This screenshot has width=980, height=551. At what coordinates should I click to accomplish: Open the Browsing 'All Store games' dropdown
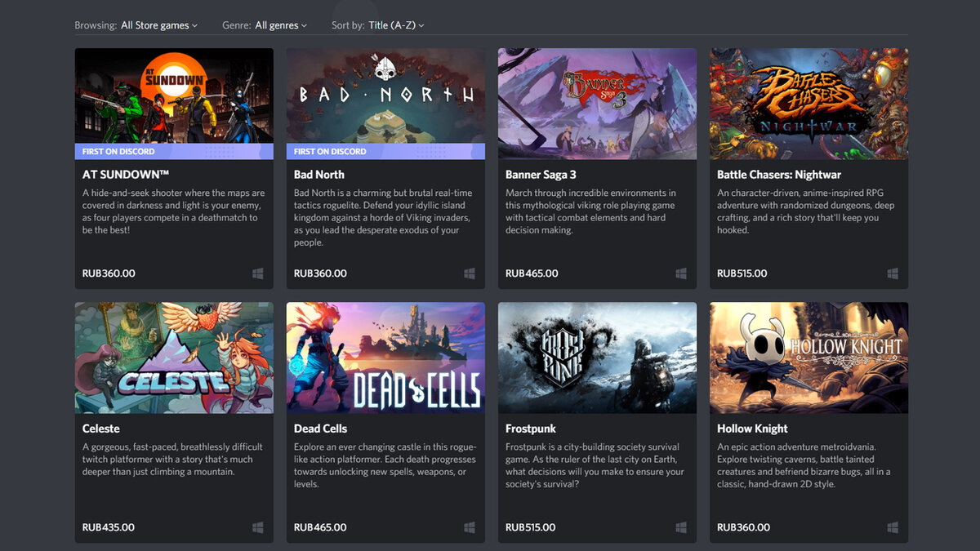click(159, 25)
